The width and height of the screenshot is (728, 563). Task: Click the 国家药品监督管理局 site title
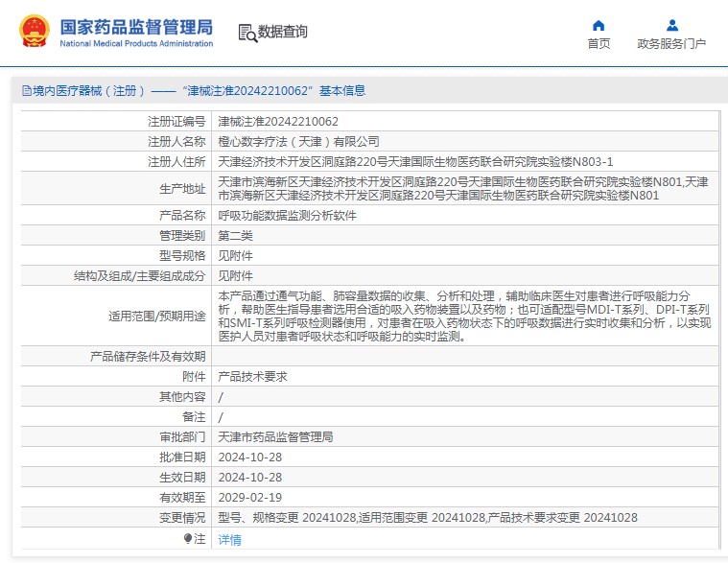click(136, 26)
